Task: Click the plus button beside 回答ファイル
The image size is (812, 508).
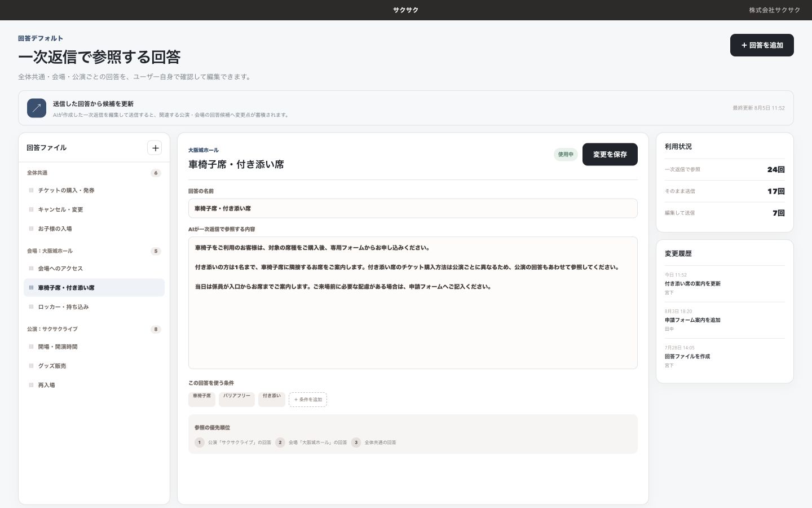Action: (x=155, y=148)
